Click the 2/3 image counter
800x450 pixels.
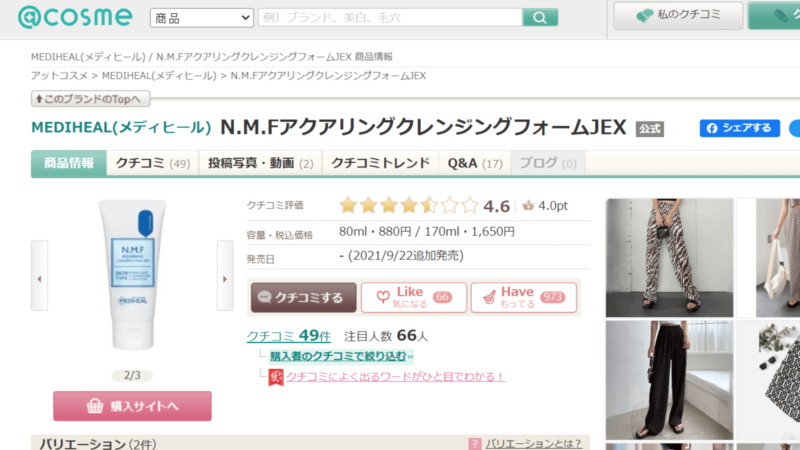point(132,376)
